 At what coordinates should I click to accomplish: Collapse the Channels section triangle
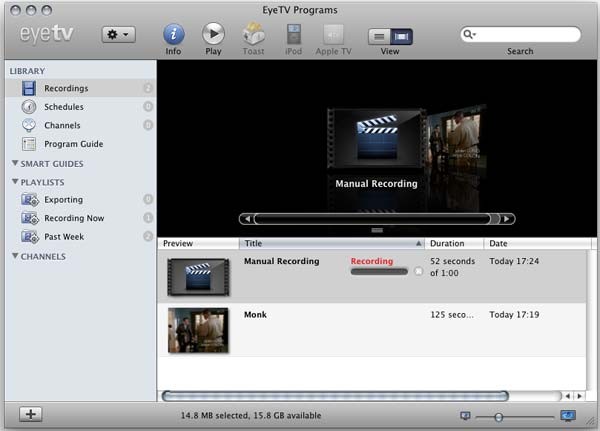point(15,256)
